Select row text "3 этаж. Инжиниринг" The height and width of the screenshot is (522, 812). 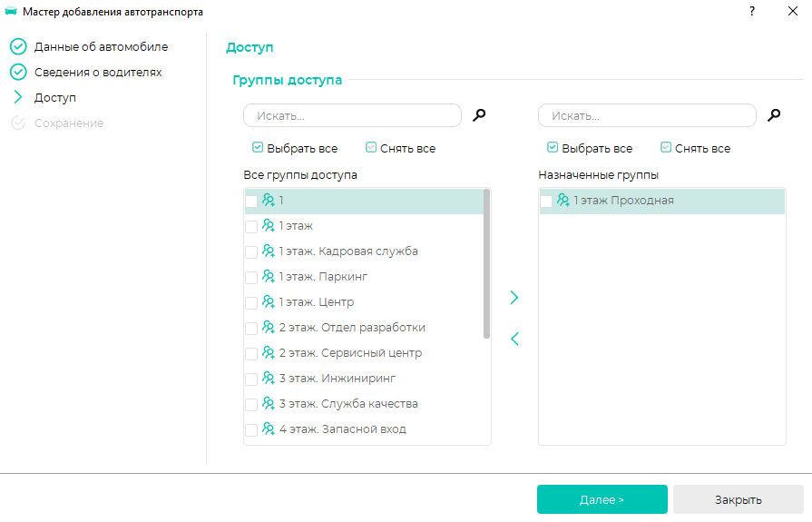pos(338,378)
